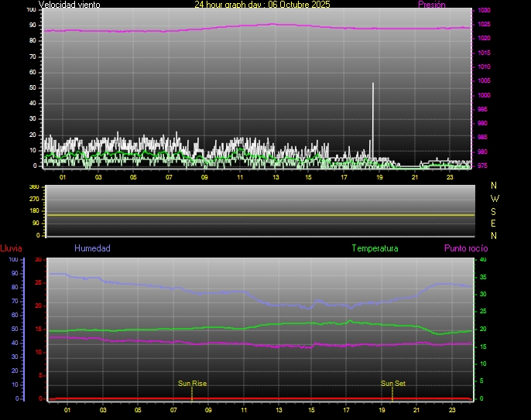Click the Presión legend label
Image resolution: width=531 pixels, height=420 pixels.
pos(431,5)
